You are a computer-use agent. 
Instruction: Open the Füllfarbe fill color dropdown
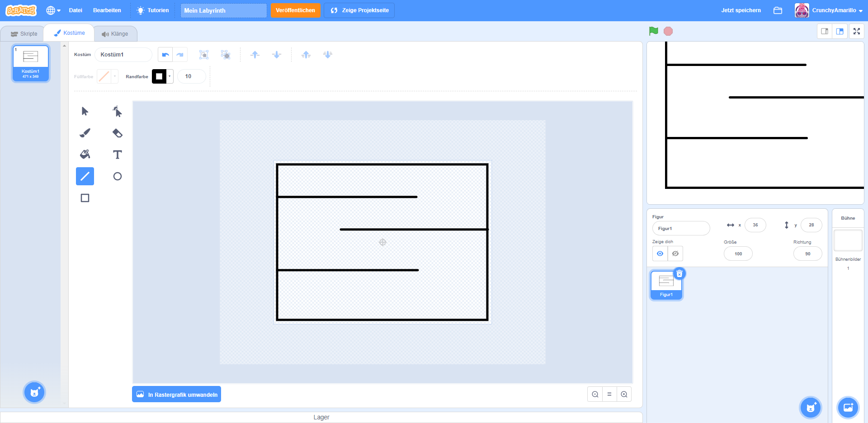pos(115,76)
